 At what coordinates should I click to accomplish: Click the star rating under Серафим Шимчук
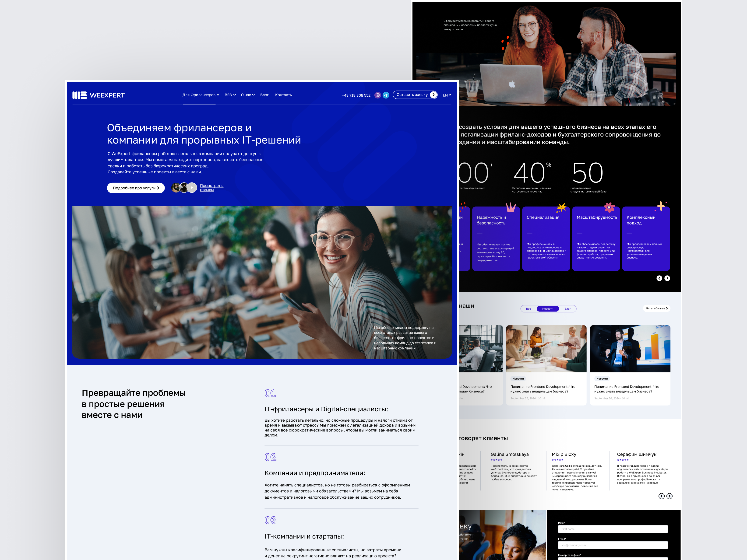pyautogui.click(x=623, y=460)
